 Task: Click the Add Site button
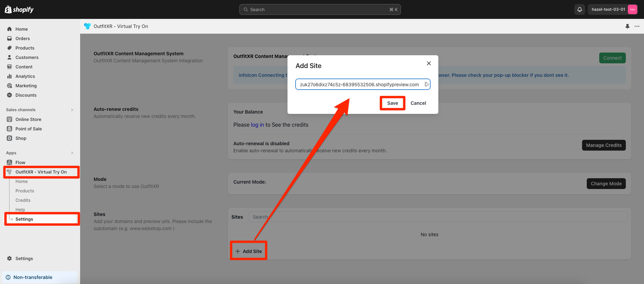click(x=248, y=251)
